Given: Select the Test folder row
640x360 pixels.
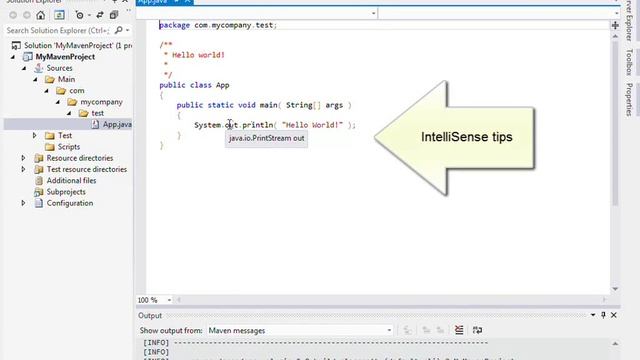Looking at the screenshot, I should tap(65, 136).
